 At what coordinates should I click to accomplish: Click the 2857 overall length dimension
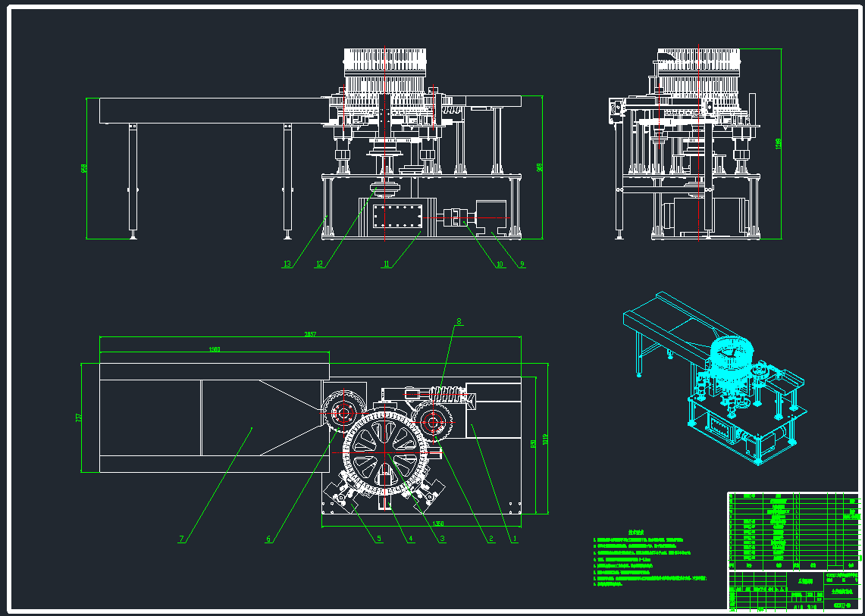point(310,333)
